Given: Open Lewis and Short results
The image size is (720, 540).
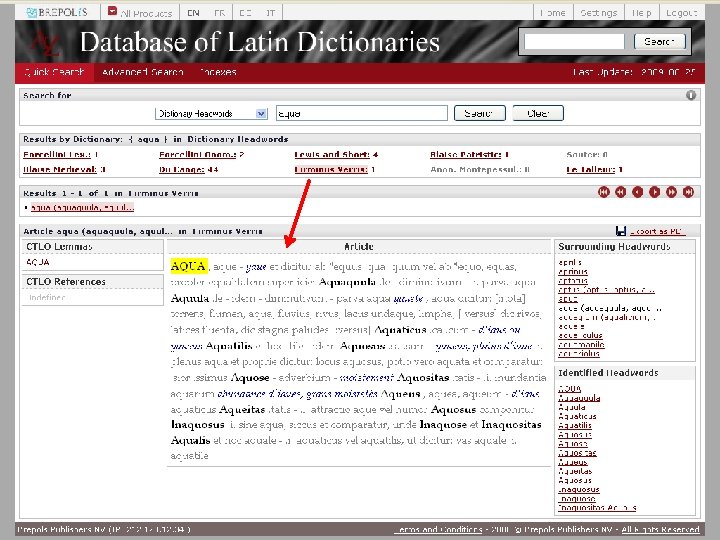Looking at the screenshot, I should point(332,155).
